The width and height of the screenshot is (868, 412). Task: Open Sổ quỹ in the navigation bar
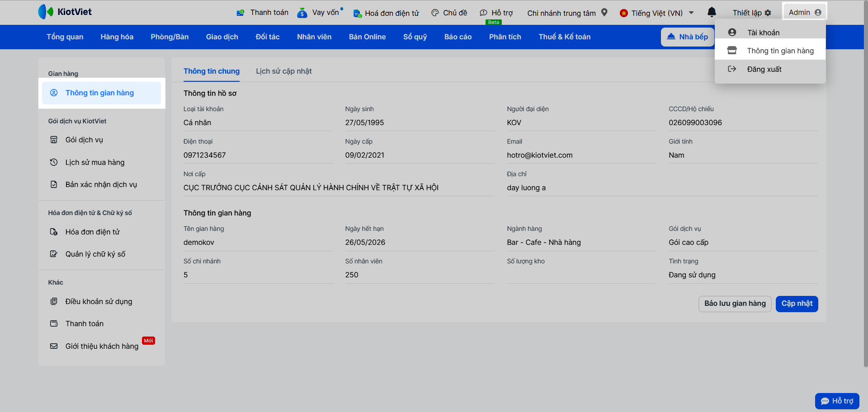415,37
